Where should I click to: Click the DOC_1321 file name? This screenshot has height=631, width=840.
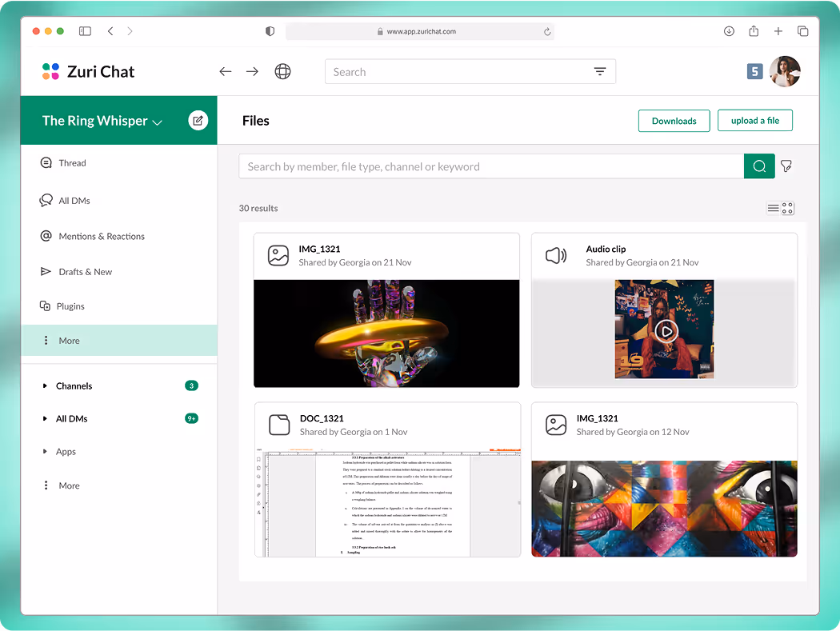click(322, 418)
